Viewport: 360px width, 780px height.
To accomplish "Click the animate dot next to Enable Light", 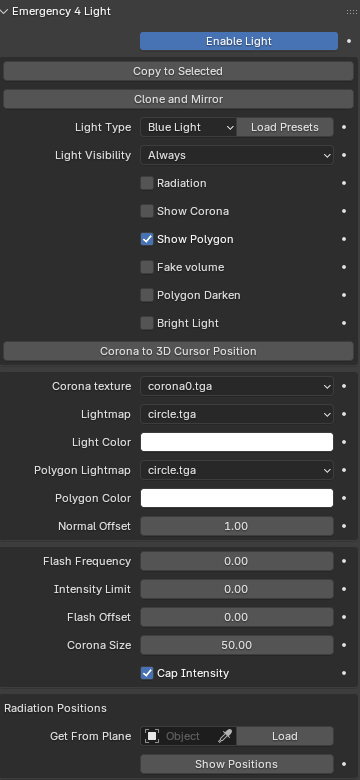I will coord(349,41).
